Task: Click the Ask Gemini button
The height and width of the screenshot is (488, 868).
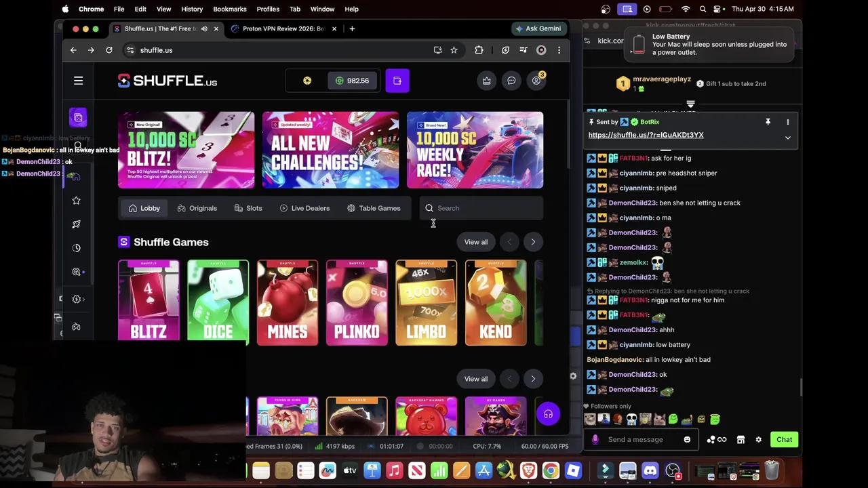Action: click(538, 28)
